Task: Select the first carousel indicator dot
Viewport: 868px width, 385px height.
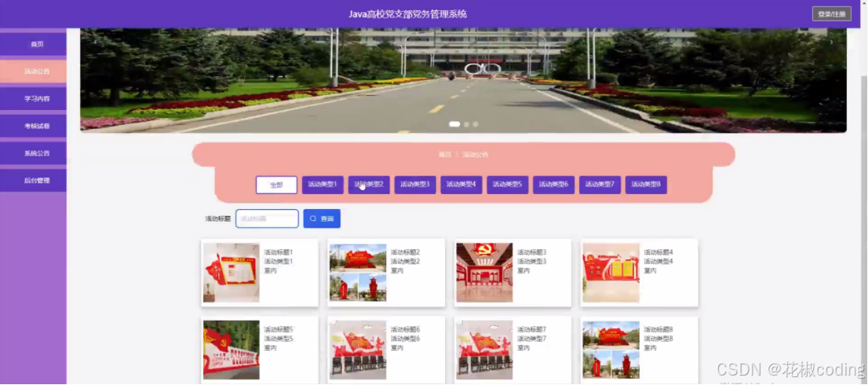Action: (x=454, y=124)
